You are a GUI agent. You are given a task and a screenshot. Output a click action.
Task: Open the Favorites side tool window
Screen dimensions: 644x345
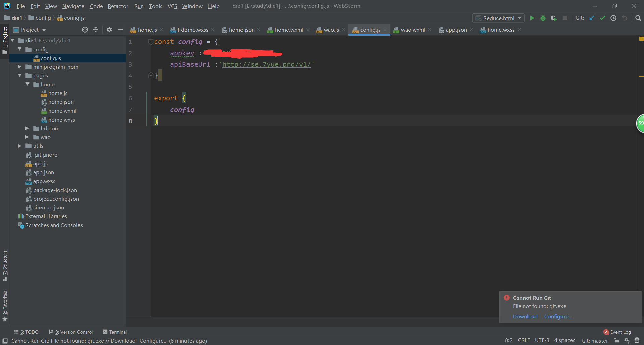5,306
